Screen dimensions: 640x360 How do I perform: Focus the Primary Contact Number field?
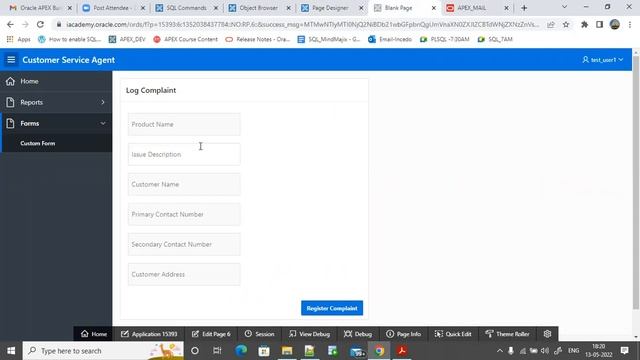coord(184,214)
